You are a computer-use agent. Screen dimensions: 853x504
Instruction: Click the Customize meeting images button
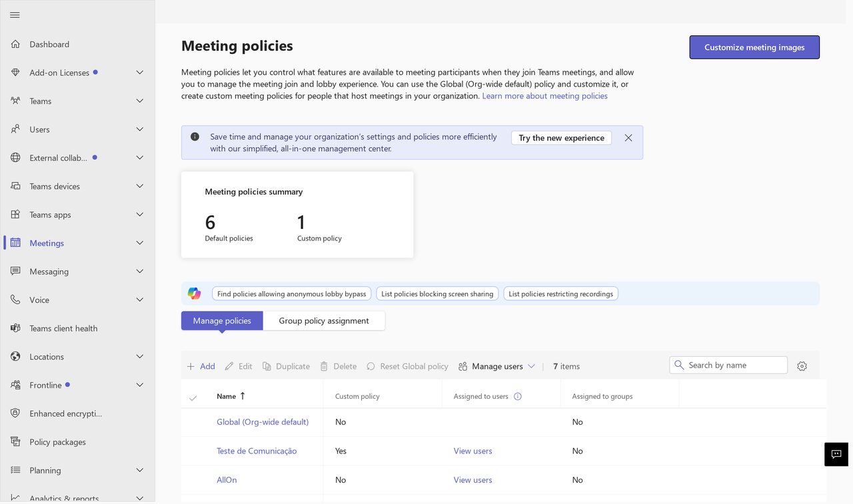coord(754,47)
